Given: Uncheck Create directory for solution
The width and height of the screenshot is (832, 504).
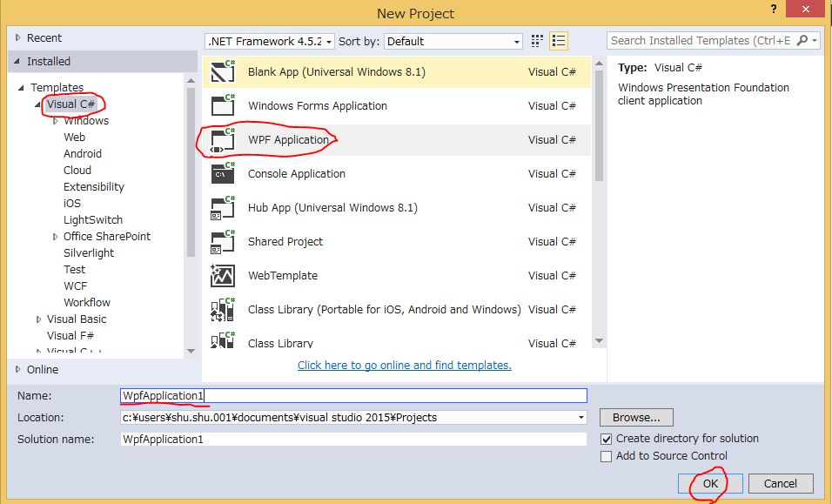Looking at the screenshot, I should (x=606, y=439).
